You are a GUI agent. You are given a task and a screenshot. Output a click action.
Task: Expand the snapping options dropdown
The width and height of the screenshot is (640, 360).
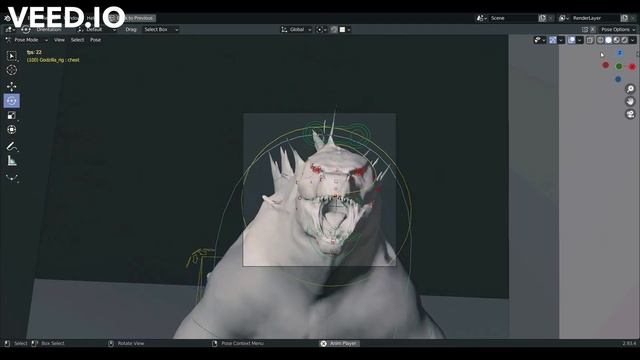tap(345, 29)
